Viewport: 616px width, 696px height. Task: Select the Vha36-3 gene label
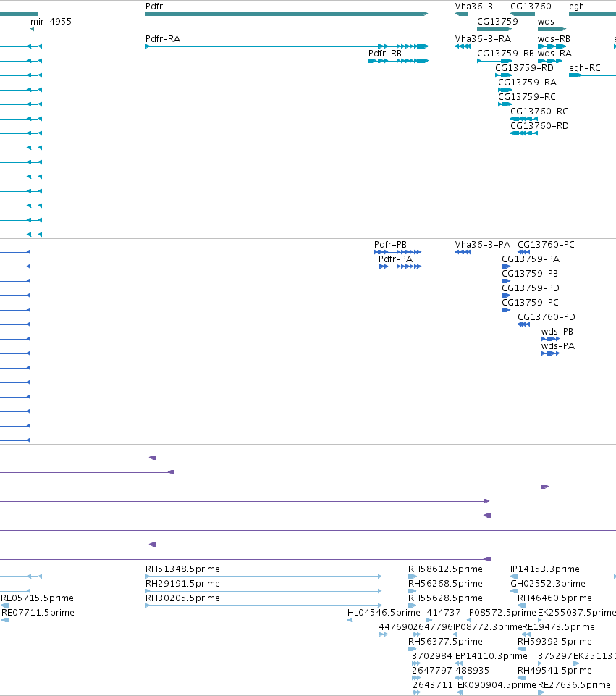pyautogui.click(x=473, y=7)
